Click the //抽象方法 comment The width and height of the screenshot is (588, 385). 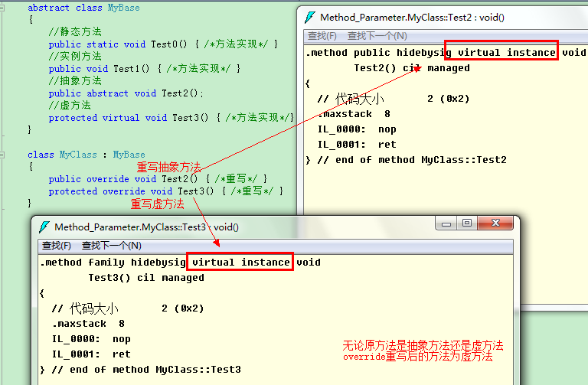[x=75, y=80]
